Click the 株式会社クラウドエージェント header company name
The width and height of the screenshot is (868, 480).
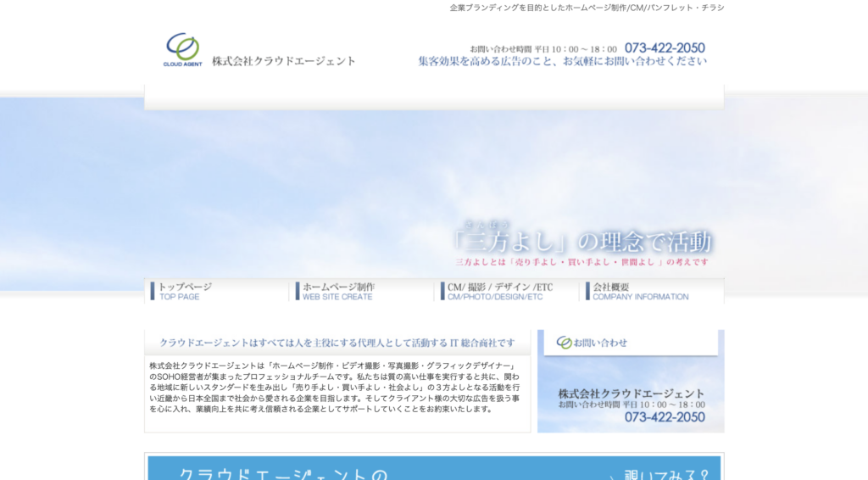[x=284, y=61]
